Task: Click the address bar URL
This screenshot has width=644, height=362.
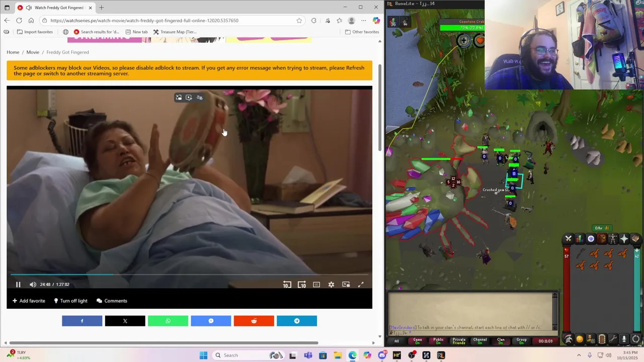Action: pos(144,21)
